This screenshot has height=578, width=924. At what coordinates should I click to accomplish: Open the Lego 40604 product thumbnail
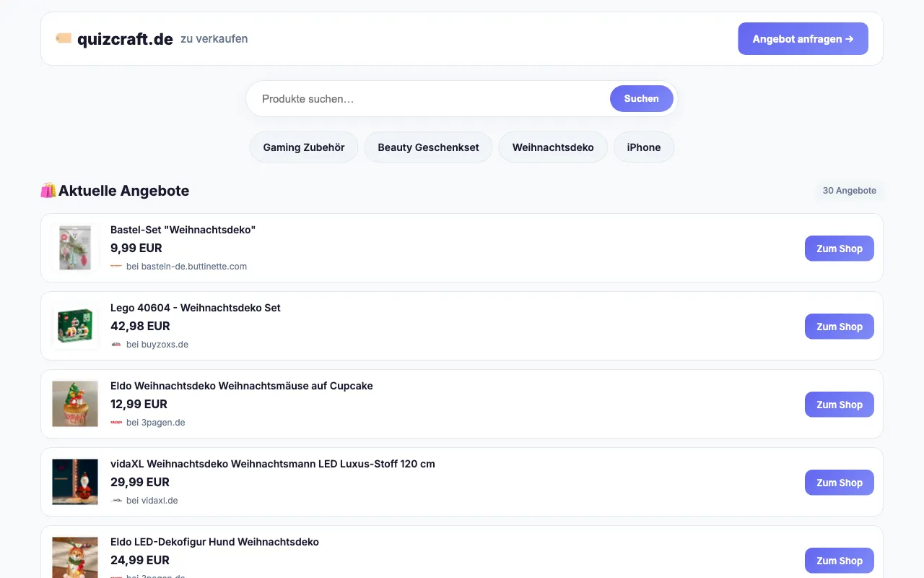point(75,326)
